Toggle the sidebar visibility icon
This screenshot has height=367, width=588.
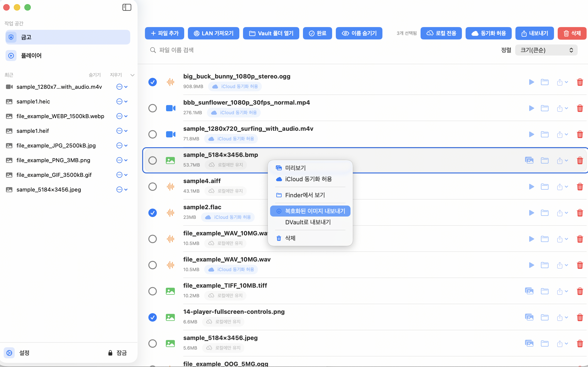127,7
